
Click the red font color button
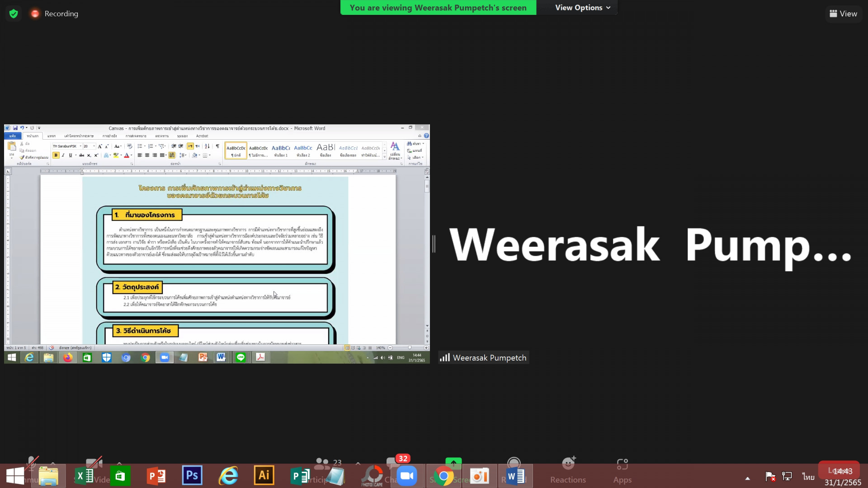point(127,155)
